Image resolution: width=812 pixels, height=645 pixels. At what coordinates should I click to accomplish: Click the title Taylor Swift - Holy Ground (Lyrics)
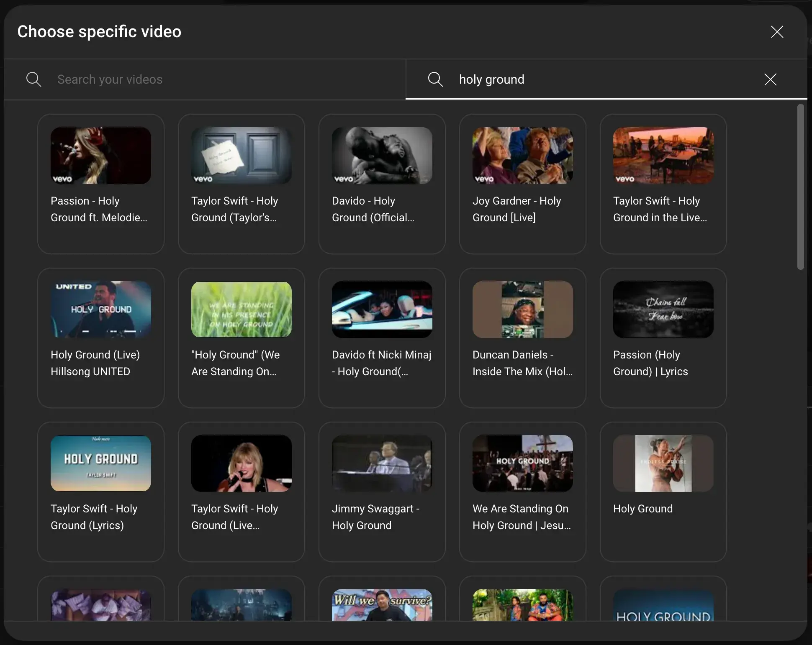click(94, 517)
